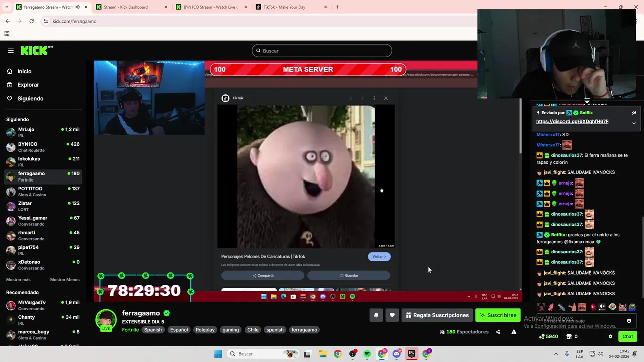
Task: Open the emoji picker in chat
Action: tap(629, 321)
